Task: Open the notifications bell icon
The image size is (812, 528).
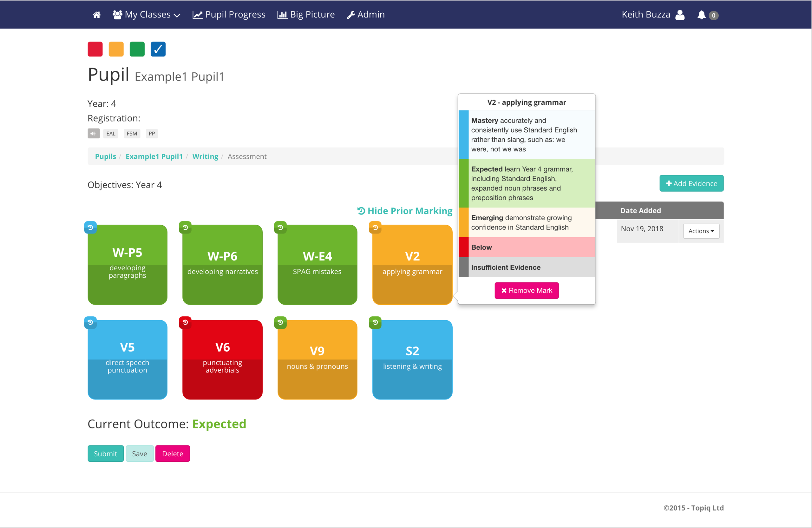Action: tap(701, 15)
